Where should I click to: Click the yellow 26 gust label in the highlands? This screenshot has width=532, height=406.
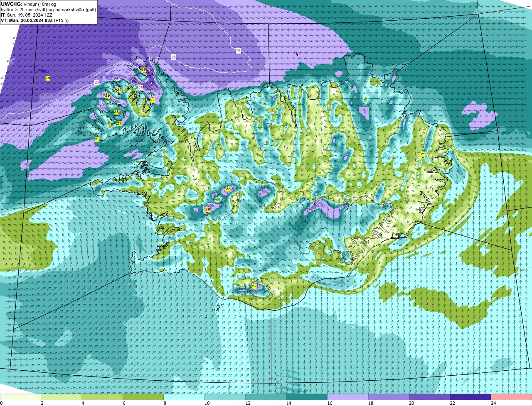click(x=228, y=189)
